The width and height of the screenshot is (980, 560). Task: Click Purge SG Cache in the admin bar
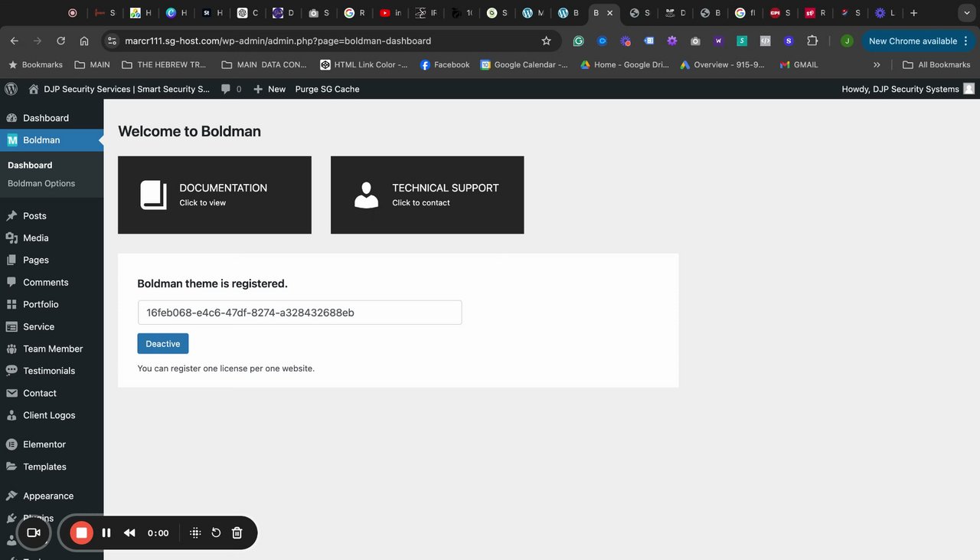(327, 89)
